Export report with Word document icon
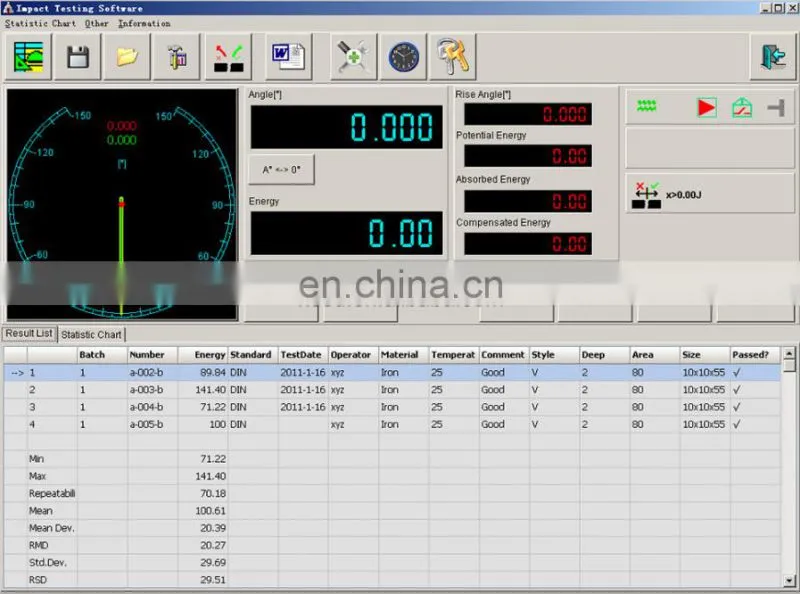The height and width of the screenshot is (594, 800). click(289, 57)
